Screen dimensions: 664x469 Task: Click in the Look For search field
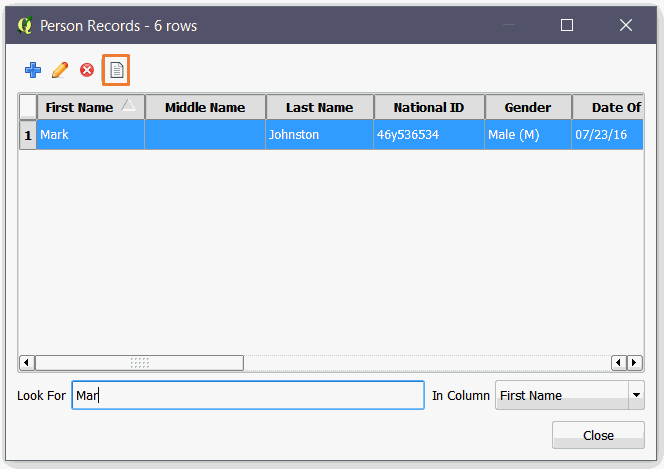click(x=248, y=395)
